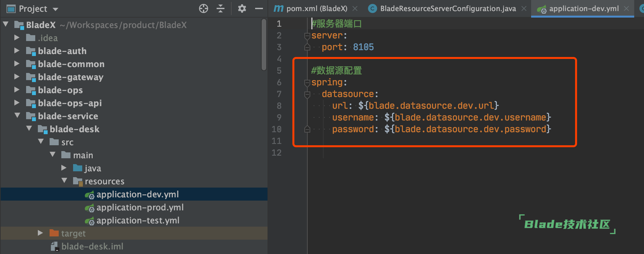Screen dimensions: 644x254
Task: Expand the .idea folder
Action: pos(17,37)
